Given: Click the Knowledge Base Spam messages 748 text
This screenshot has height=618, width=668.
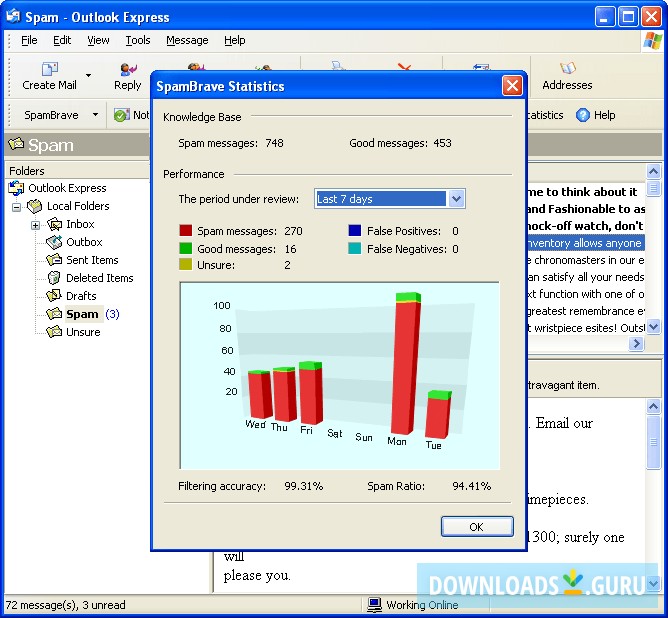Looking at the screenshot, I should coord(230,143).
